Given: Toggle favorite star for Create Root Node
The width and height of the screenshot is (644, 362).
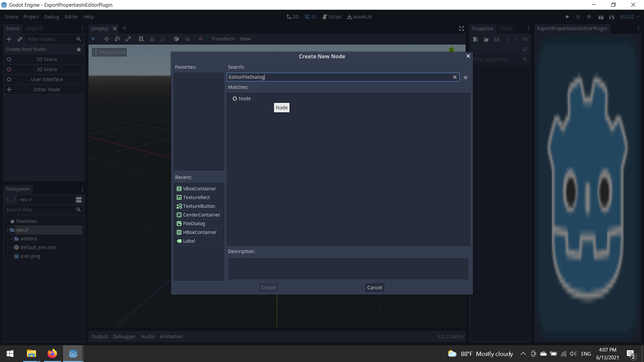Looking at the screenshot, I should pyautogui.click(x=79, y=49).
